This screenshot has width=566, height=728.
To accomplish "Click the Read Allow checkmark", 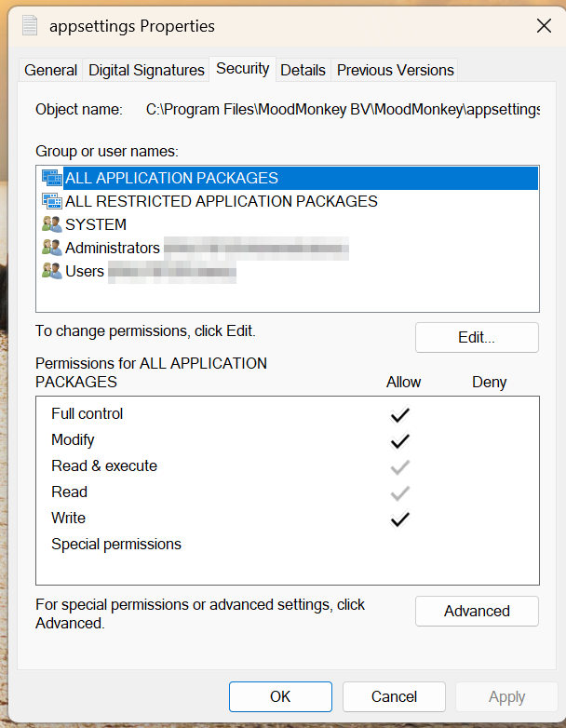I will (x=399, y=492).
